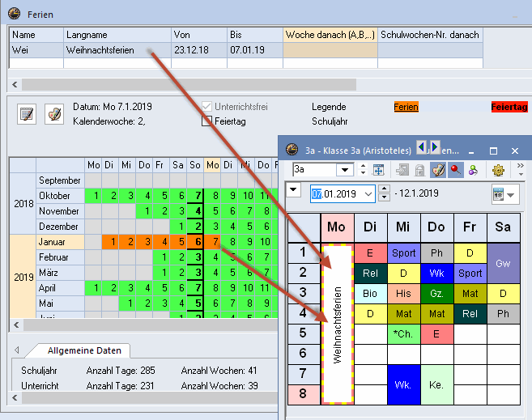Select the Ke. lesson on Thursday
This screenshot has width=532, height=420.
tap(436, 384)
